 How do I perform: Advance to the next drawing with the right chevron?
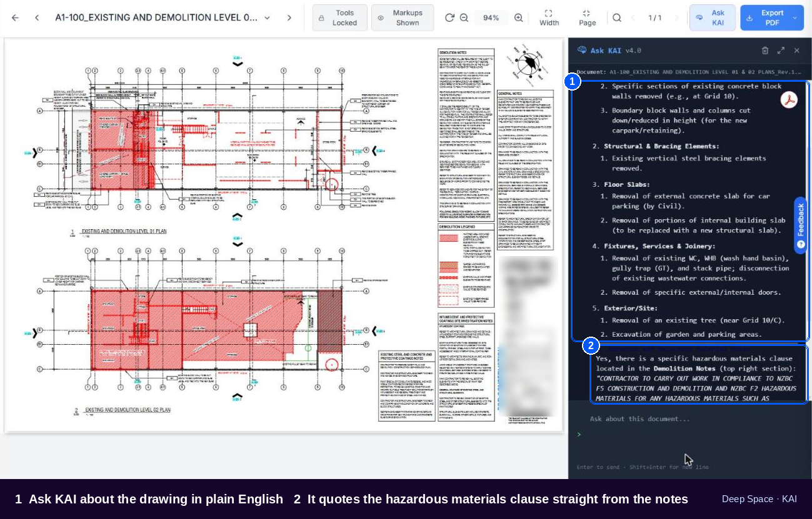[289, 17]
